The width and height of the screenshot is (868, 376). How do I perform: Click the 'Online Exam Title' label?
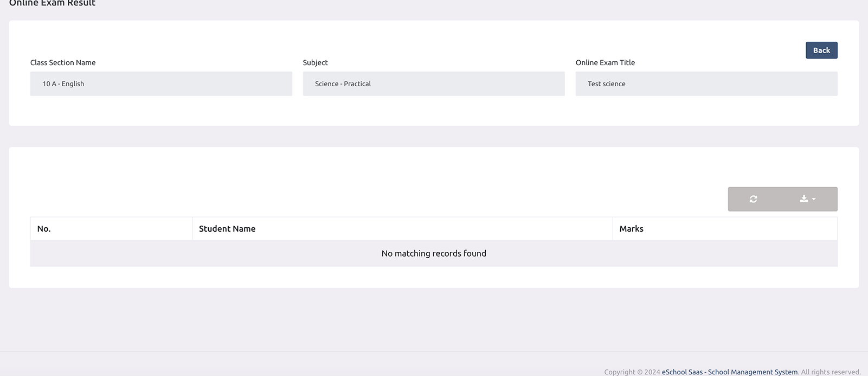[x=605, y=62]
